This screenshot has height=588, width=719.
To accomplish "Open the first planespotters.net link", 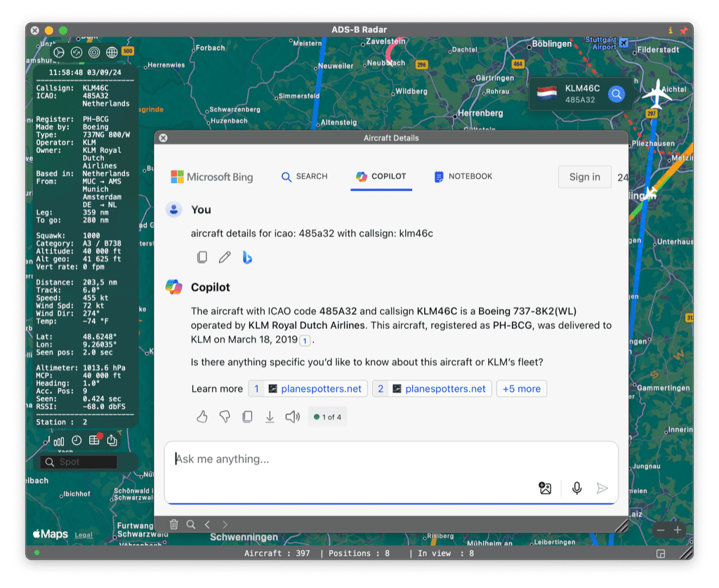I will [x=309, y=388].
